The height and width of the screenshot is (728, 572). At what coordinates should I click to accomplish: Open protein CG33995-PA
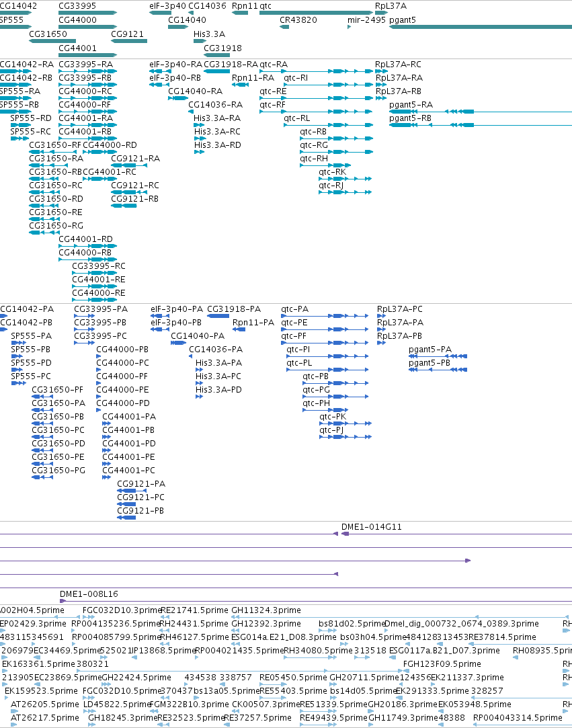(85, 316)
